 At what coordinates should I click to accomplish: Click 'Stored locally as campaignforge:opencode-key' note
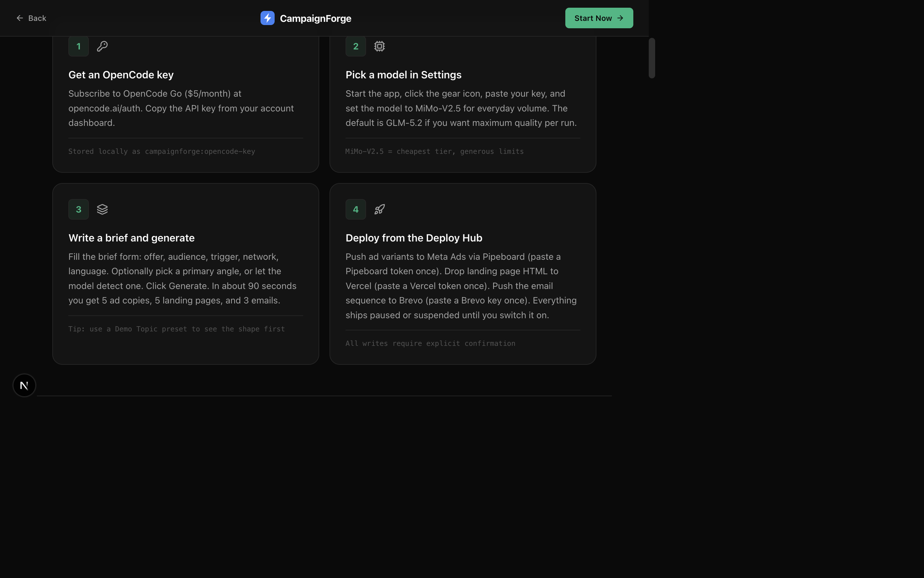pos(161,151)
